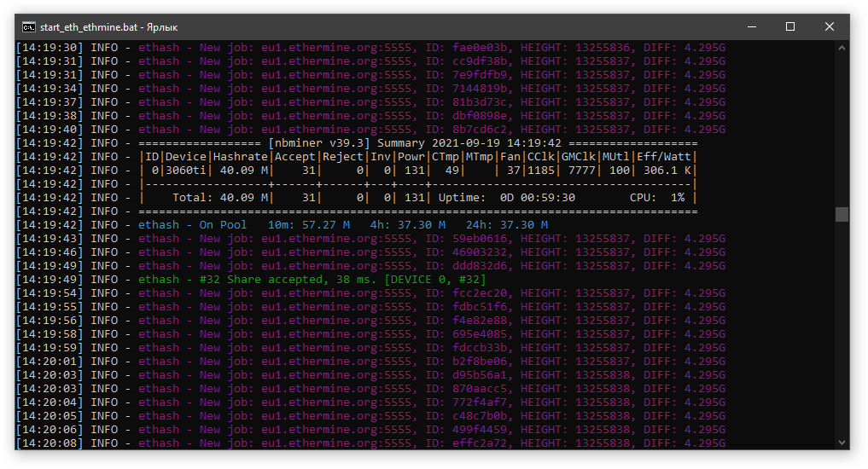Click the efficiency value 306.1 K

tap(667, 171)
